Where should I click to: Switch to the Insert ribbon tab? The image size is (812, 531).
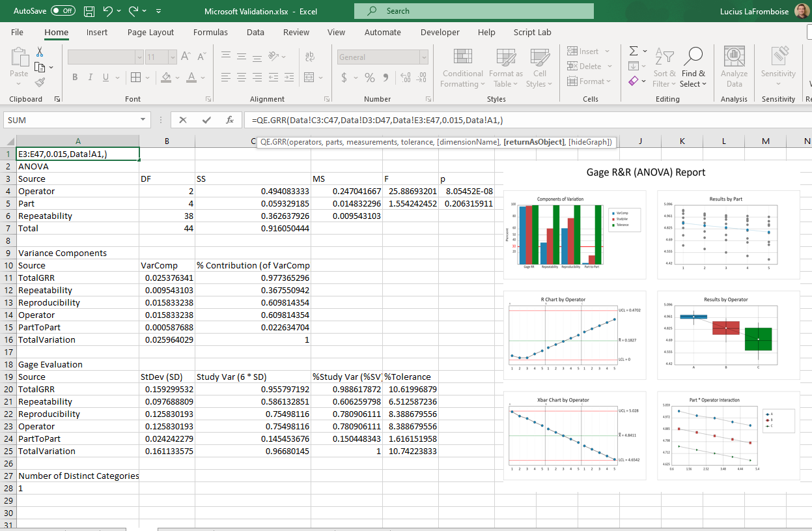coord(97,32)
